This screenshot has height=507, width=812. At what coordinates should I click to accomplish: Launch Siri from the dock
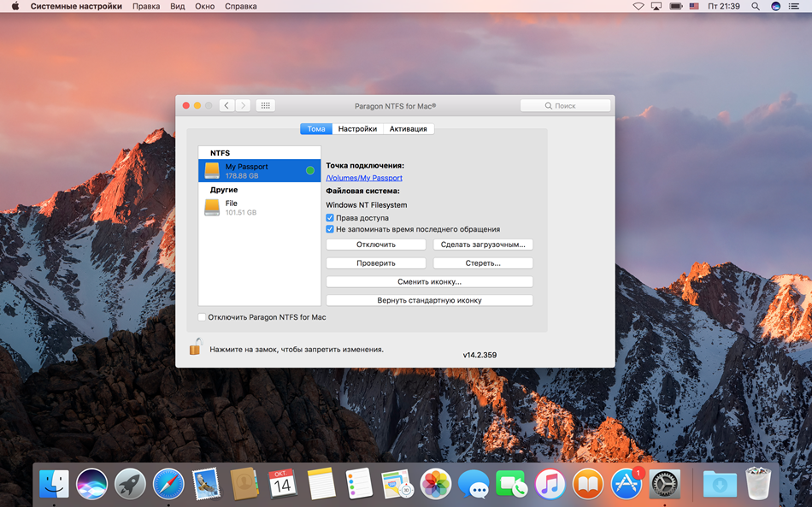pyautogui.click(x=91, y=485)
